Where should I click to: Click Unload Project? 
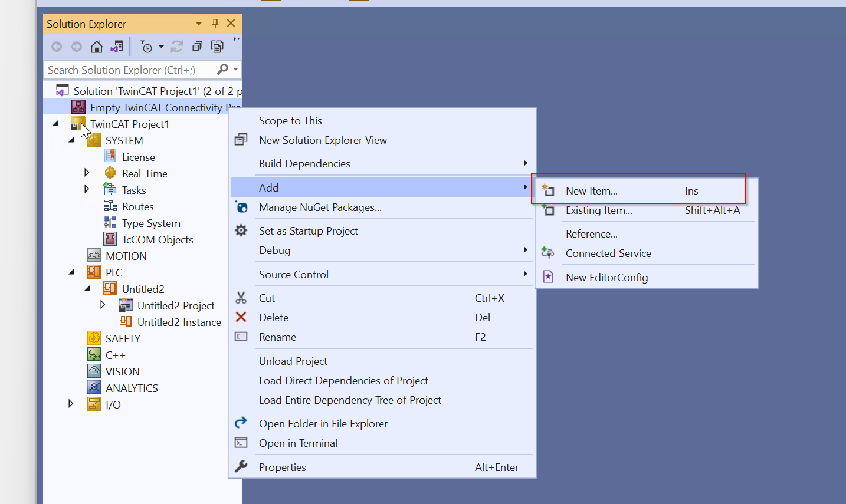(382, 361)
